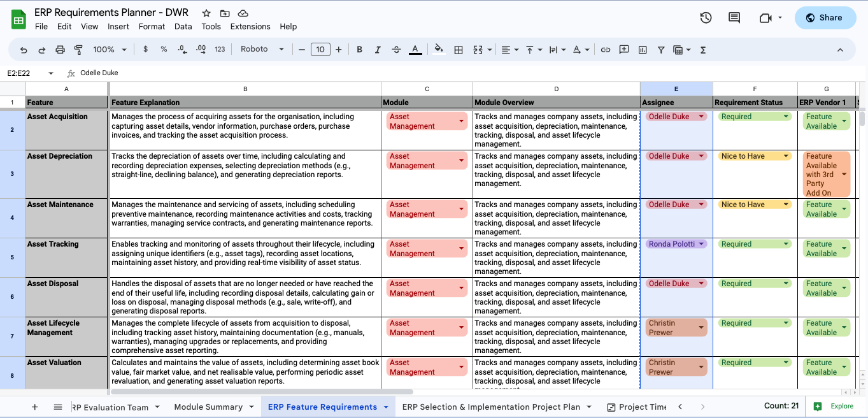
Task: Select the Paint format tool
Action: coord(79,50)
